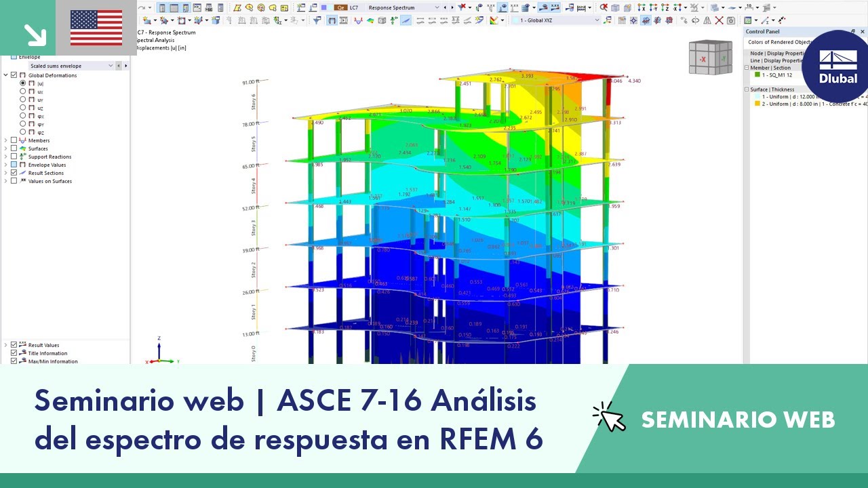Click the light cyan 12.000 in thickness swatch
The height and width of the screenshot is (488, 868).
click(x=757, y=97)
